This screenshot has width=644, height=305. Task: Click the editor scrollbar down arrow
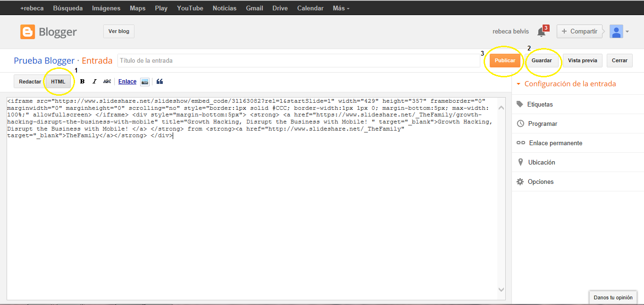pyautogui.click(x=501, y=289)
